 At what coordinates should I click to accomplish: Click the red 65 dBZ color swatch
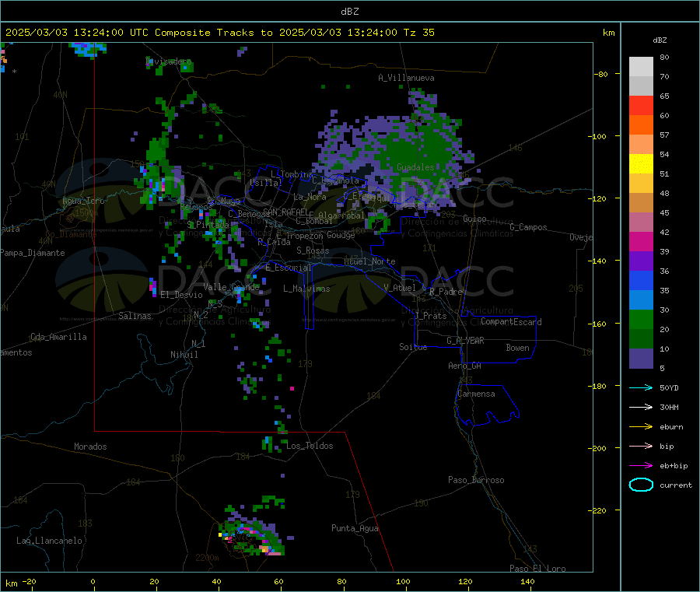click(x=641, y=105)
